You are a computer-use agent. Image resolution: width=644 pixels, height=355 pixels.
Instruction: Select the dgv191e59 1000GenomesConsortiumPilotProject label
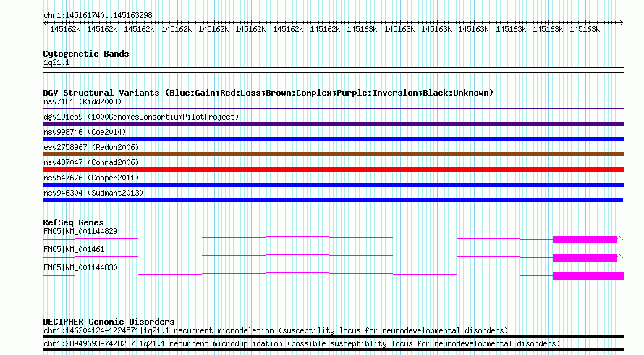point(141,117)
